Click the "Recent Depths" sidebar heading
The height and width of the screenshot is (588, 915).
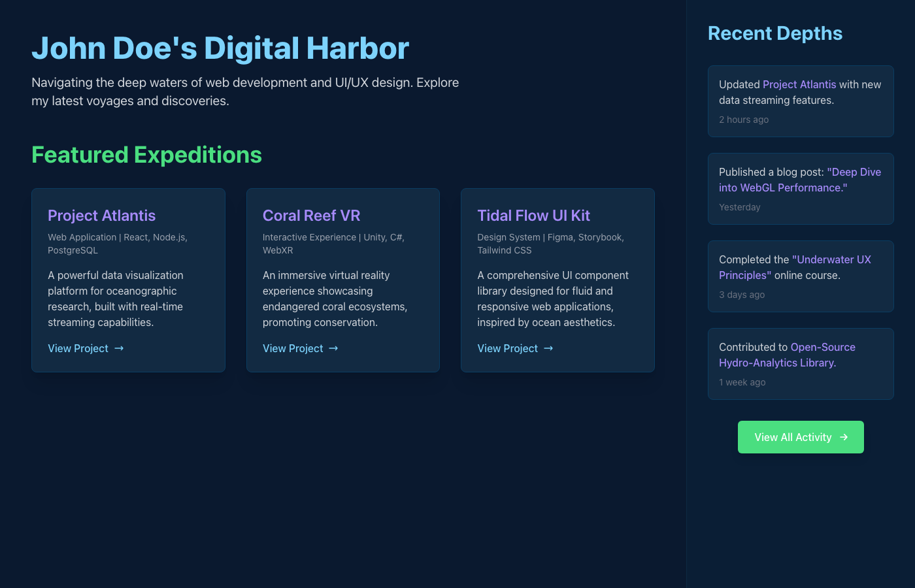775,33
